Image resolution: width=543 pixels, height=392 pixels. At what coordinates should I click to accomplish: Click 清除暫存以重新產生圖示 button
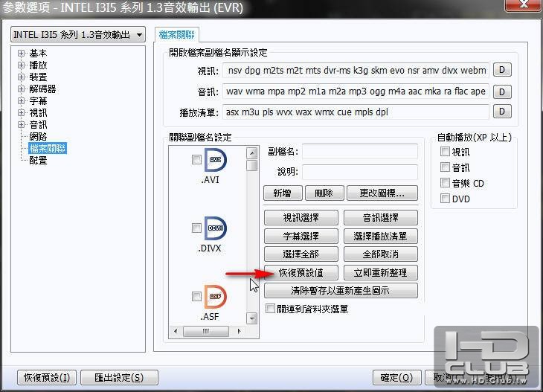[341, 291]
